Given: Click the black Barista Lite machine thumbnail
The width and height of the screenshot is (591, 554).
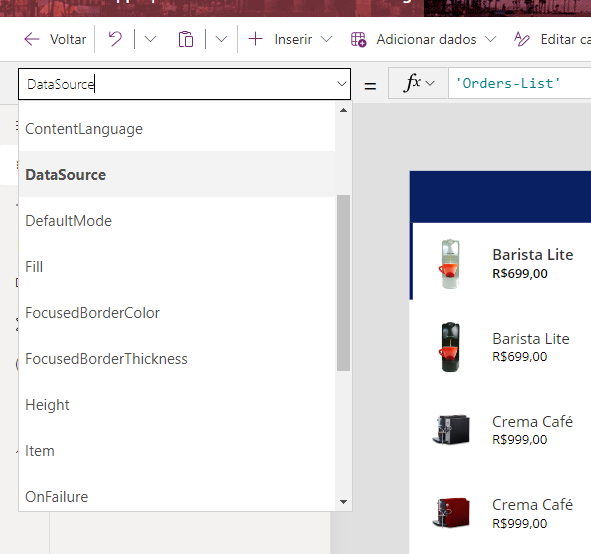Looking at the screenshot, I should click(450, 347).
